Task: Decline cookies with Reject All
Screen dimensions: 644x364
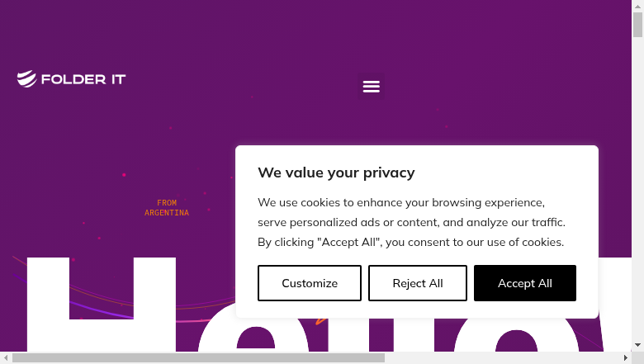Action: click(417, 283)
